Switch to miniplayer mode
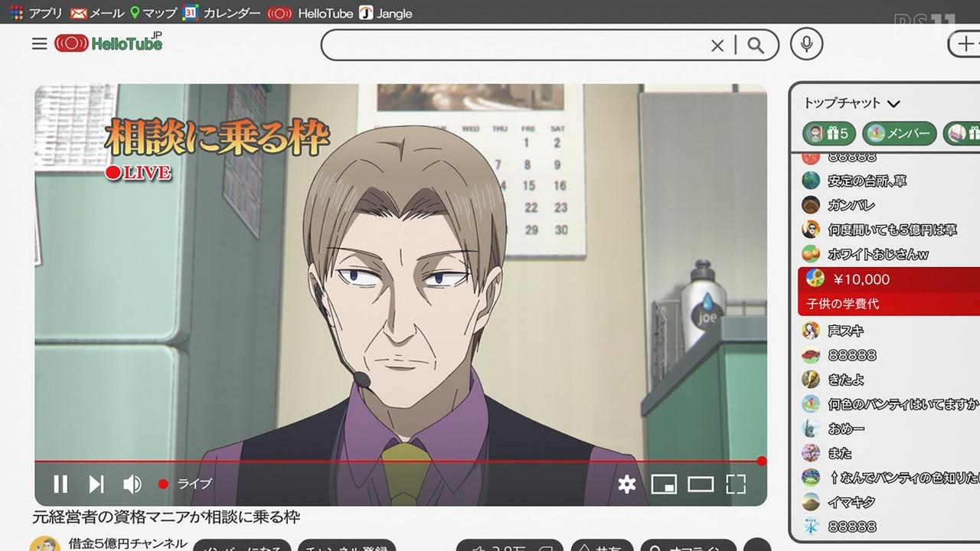 [664, 484]
